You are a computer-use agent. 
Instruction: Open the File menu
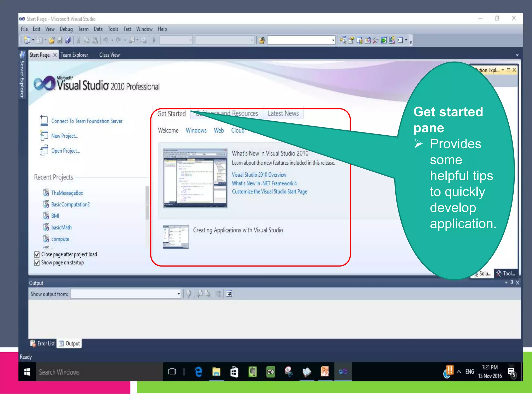pos(24,29)
